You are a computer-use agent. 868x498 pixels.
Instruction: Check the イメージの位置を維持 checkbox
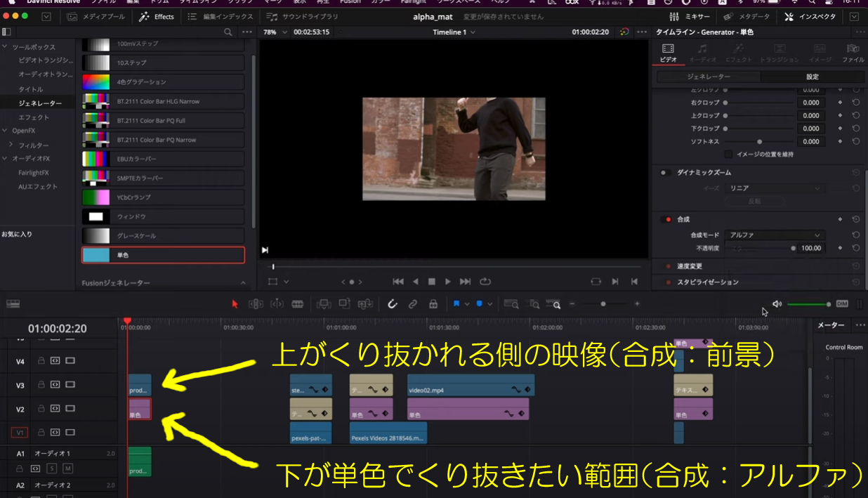728,154
